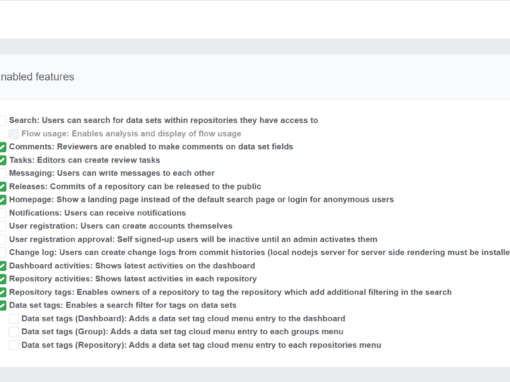Uncheck the Releases feature
This screenshot has width=510, height=382.
[x=2, y=186]
